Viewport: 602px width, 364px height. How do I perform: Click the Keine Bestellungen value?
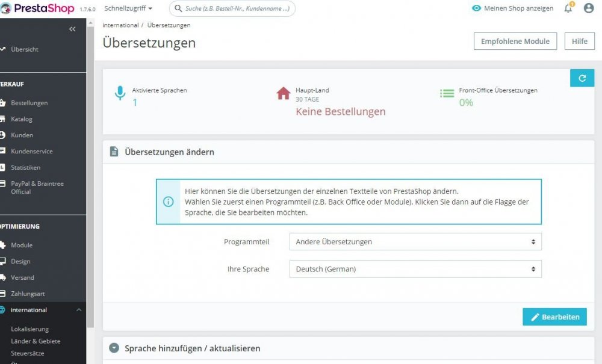pos(341,112)
